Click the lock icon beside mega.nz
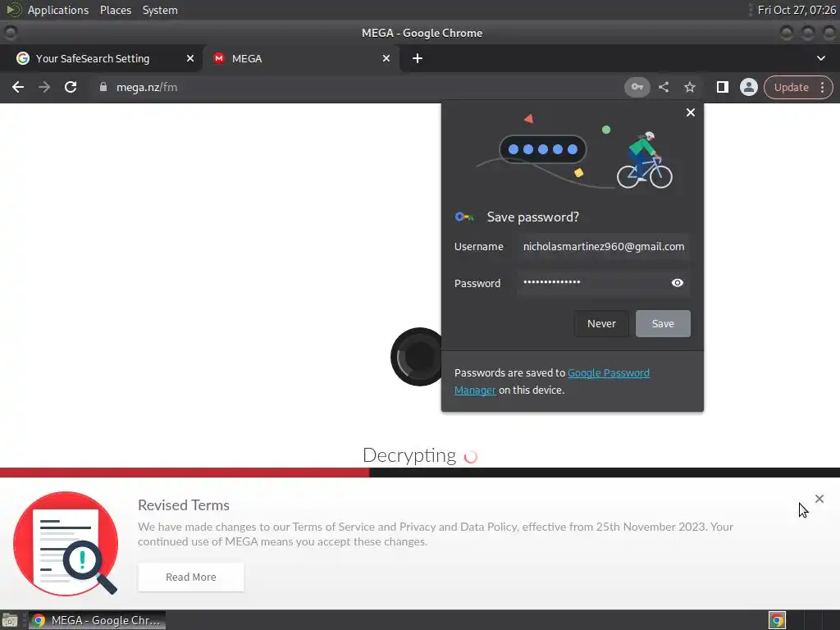Viewport: 840px width, 630px height. tap(103, 87)
